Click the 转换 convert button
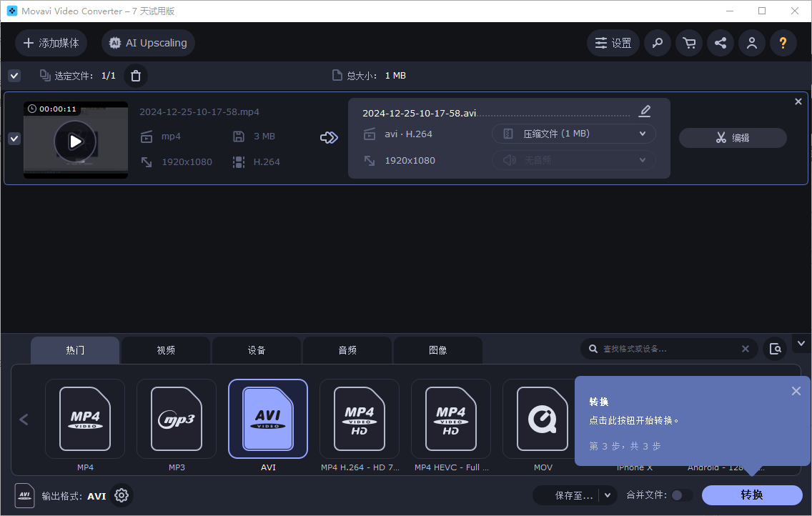Screen dimensions: 812x516 pos(753,495)
